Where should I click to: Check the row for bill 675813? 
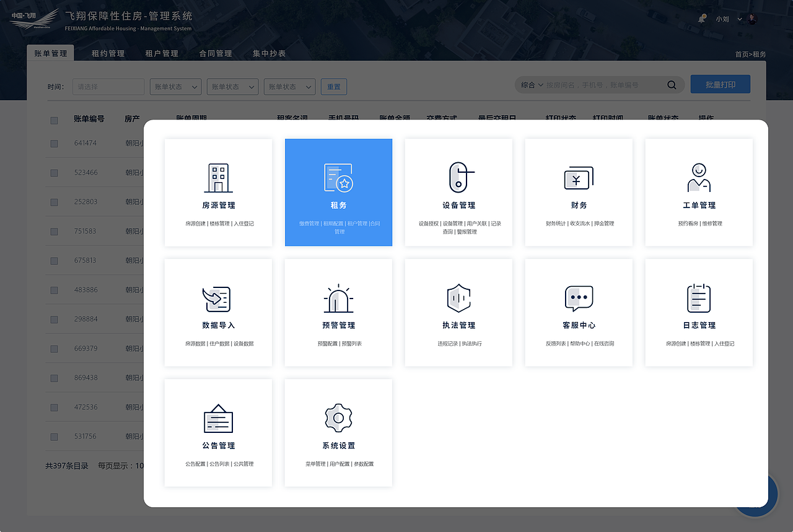54,261
